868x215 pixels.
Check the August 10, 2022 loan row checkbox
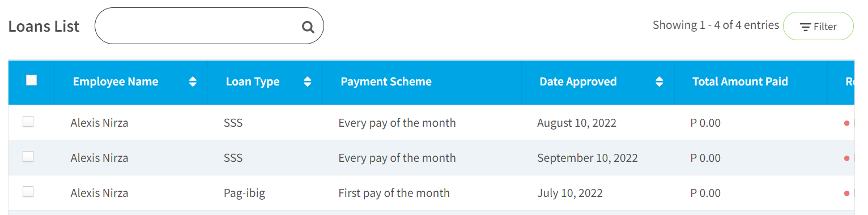(x=28, y=121)
